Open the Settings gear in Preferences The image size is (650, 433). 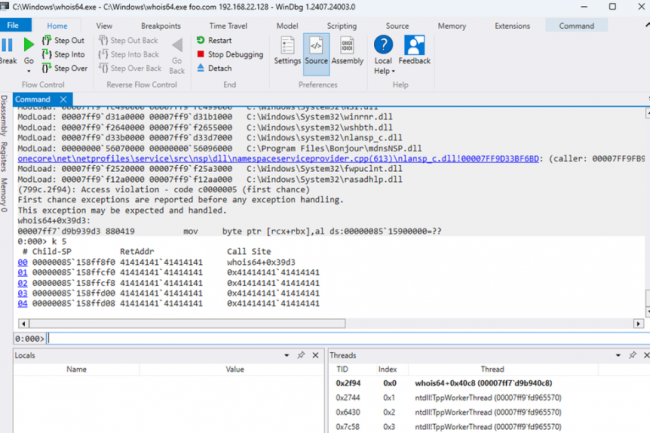point(287,46)
